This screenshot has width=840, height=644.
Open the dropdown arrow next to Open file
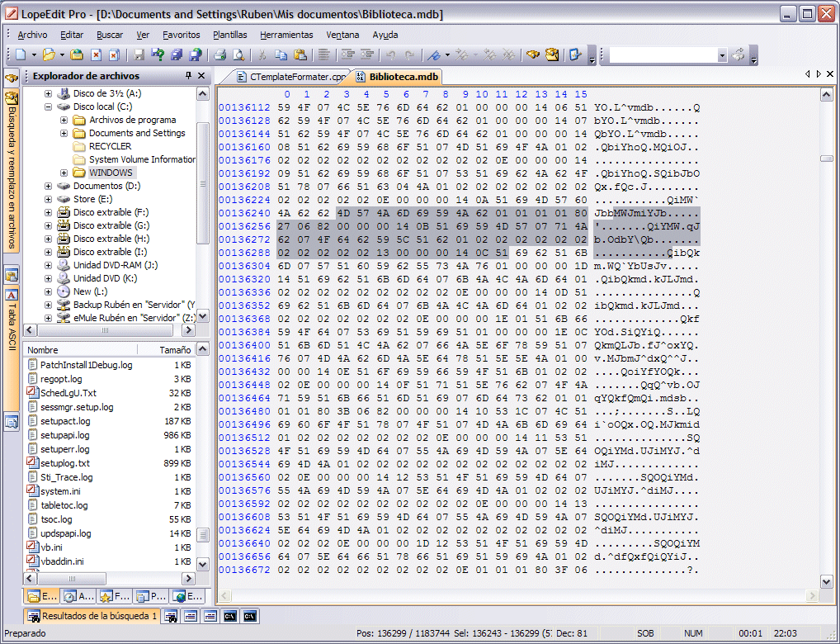pos(62,55)
